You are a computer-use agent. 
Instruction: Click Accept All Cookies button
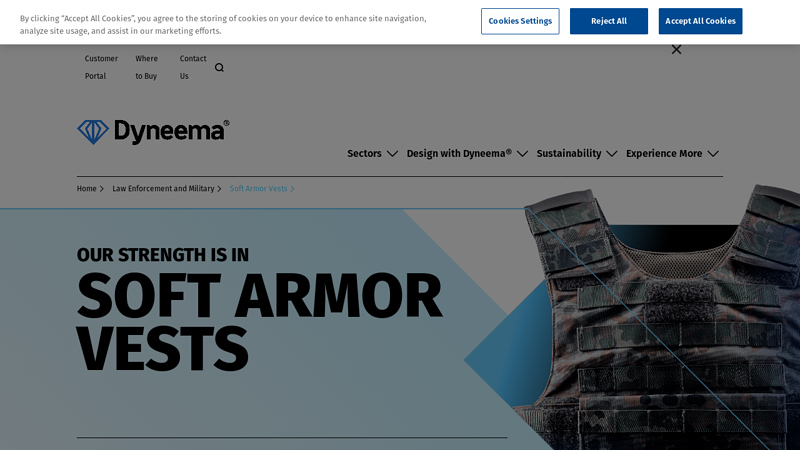tap(700, 21)
